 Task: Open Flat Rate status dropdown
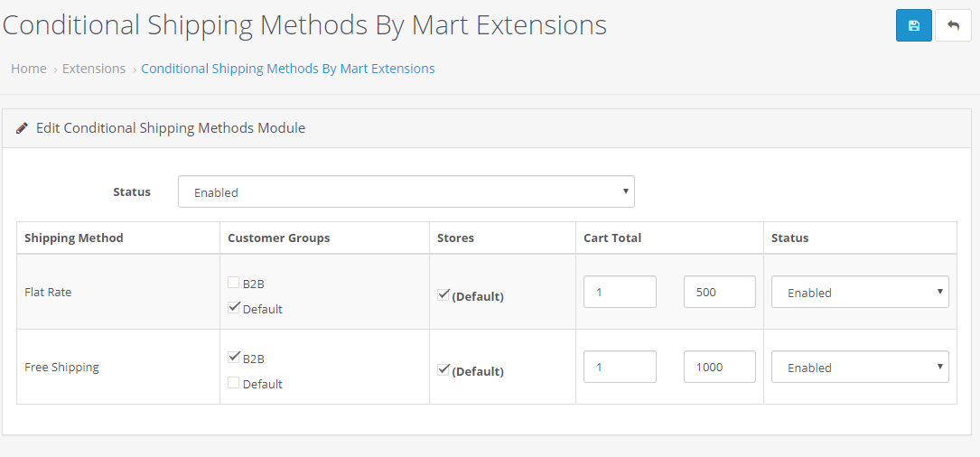coord(859,292)
